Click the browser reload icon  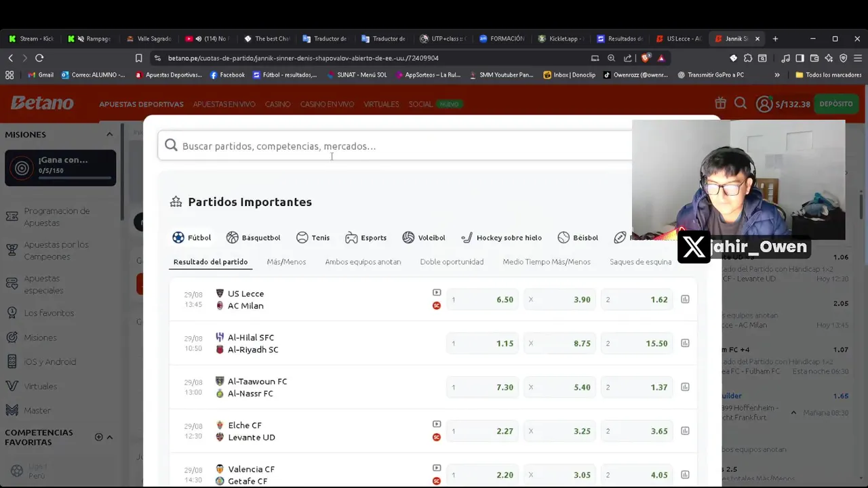[39, 58]
